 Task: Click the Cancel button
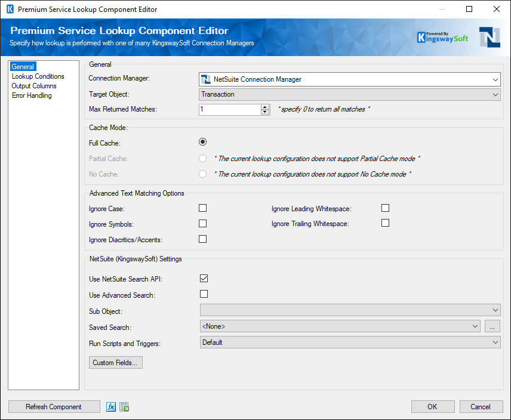click(x=481, y=407)
